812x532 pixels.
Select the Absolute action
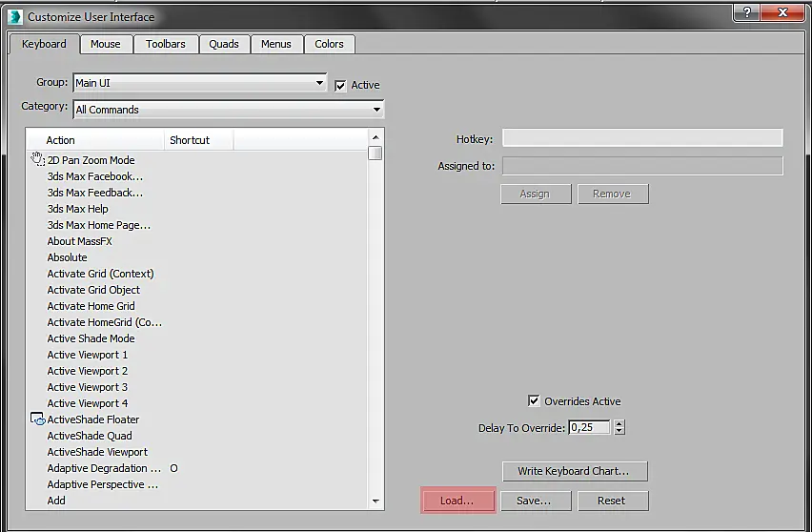coord(68,257)
